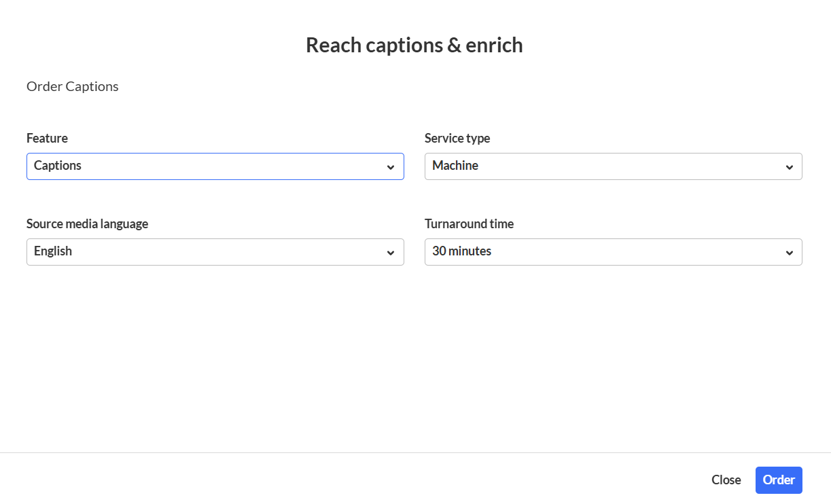
Task: Click the Source media language chevron arrow
Action: click(x=391, y=253)
